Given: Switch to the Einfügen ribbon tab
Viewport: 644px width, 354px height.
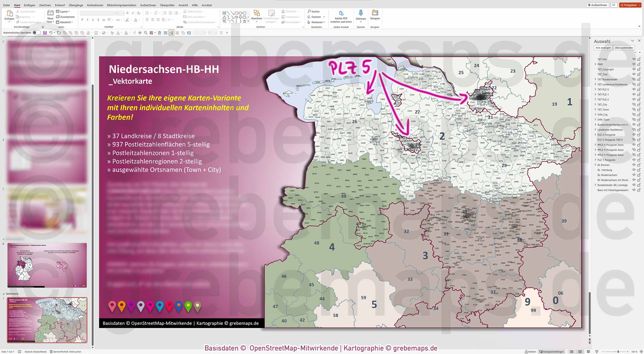Looking at the screenshot, I should (30, 5).
